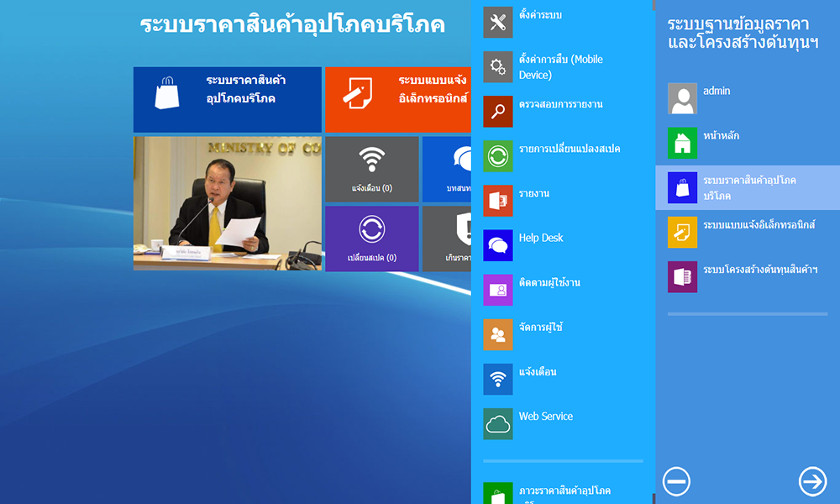The image size is (840, 504).
Task: Click the แจ้งเตือน (0) wifi tile
Action: point(372,169)
